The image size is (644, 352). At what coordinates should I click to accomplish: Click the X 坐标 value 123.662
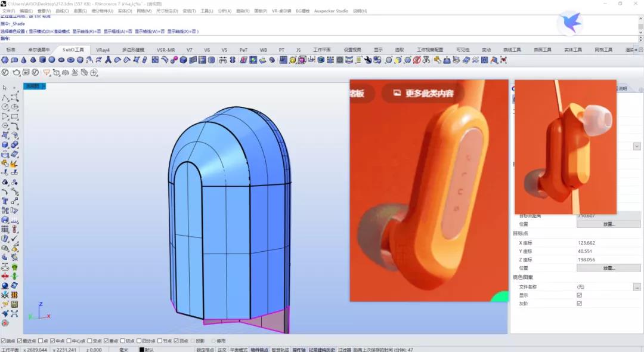pos(587,243)
